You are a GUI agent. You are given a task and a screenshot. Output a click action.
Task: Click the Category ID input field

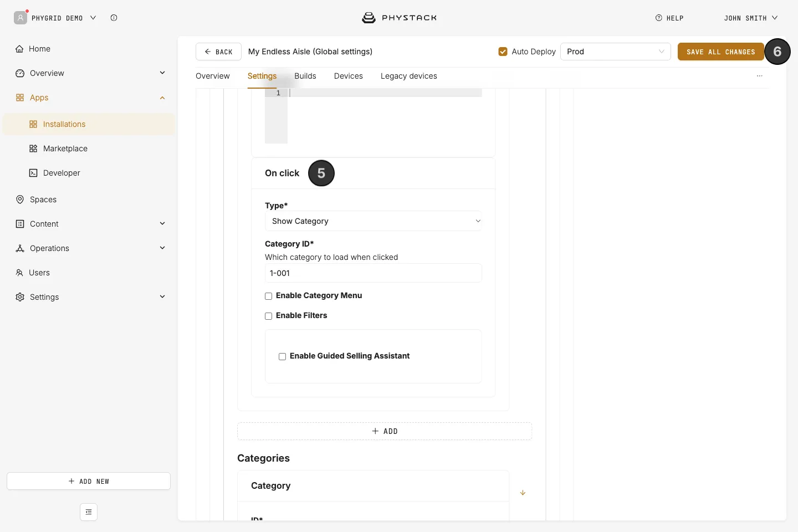[374, 273]
